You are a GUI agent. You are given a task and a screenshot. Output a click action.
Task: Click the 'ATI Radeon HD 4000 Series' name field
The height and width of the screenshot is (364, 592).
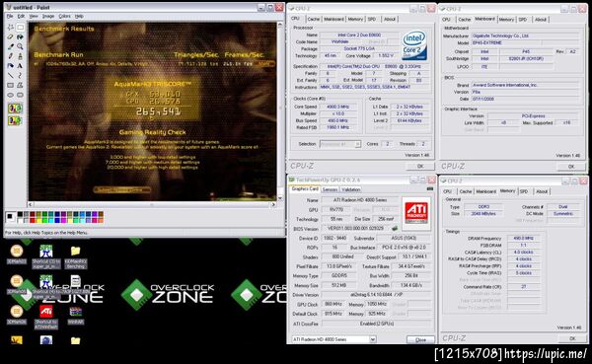[x=360, y=199]
